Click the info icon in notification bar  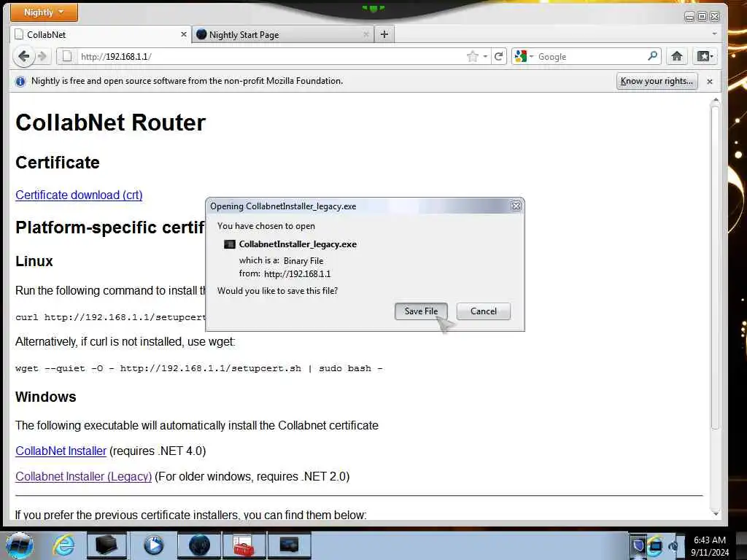(20, 82)
